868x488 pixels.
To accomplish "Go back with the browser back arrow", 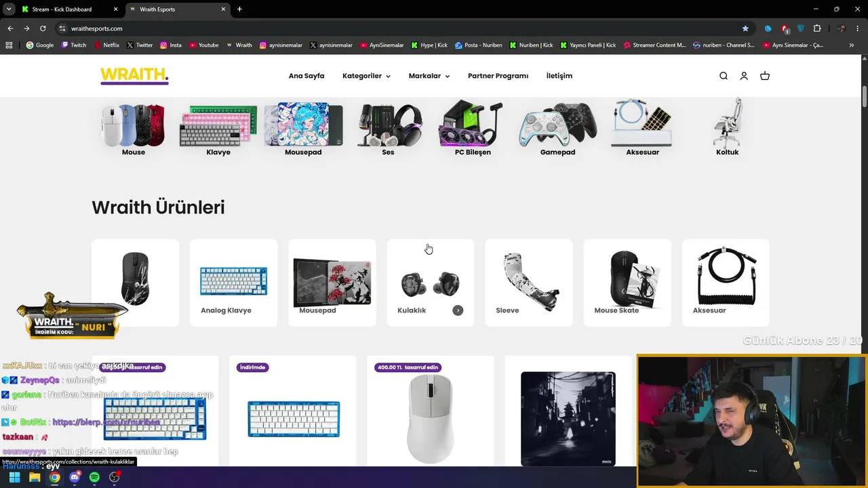I will click(10, 28).
